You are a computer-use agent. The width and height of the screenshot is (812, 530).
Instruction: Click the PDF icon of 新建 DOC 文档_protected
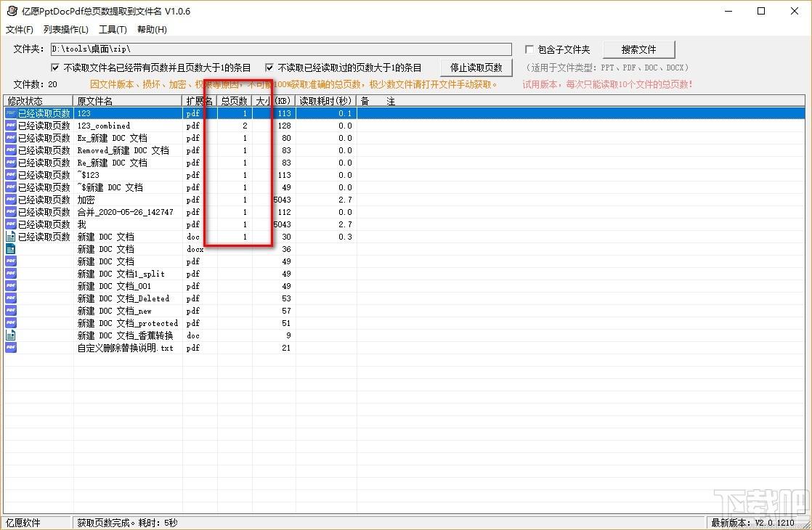click(11, 324)
